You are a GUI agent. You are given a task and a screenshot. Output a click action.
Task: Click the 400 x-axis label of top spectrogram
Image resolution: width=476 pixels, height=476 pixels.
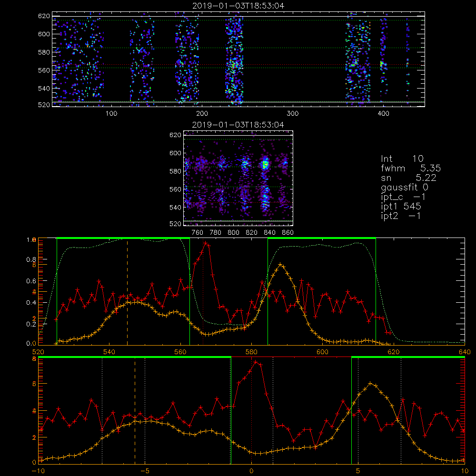coord(383,114)
